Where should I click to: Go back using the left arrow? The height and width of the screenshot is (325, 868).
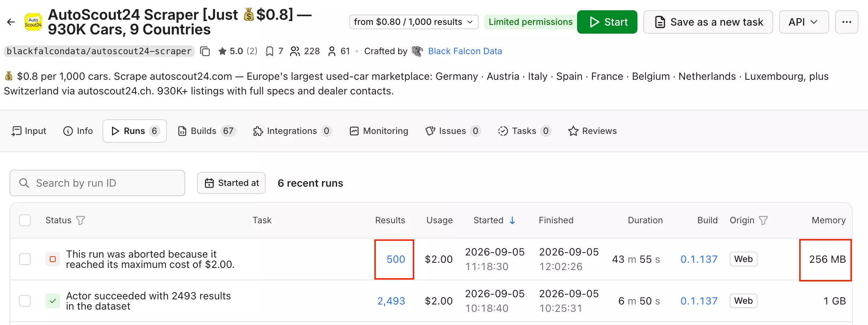(x=11, y=22)
